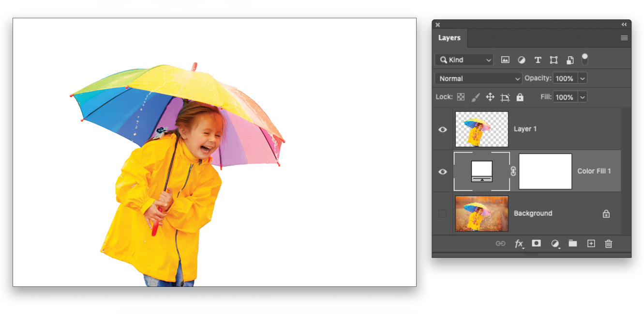Filter layers by type with the Text icon
The image size is (644, 314).
(538, 60)
